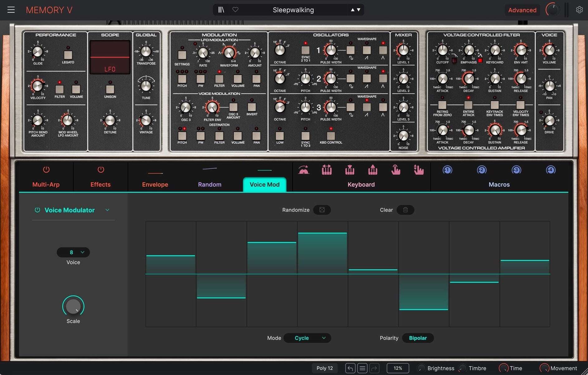The image size is (588, 375).
Task: Click the Timbre macro knob
Action: (462, 368)
